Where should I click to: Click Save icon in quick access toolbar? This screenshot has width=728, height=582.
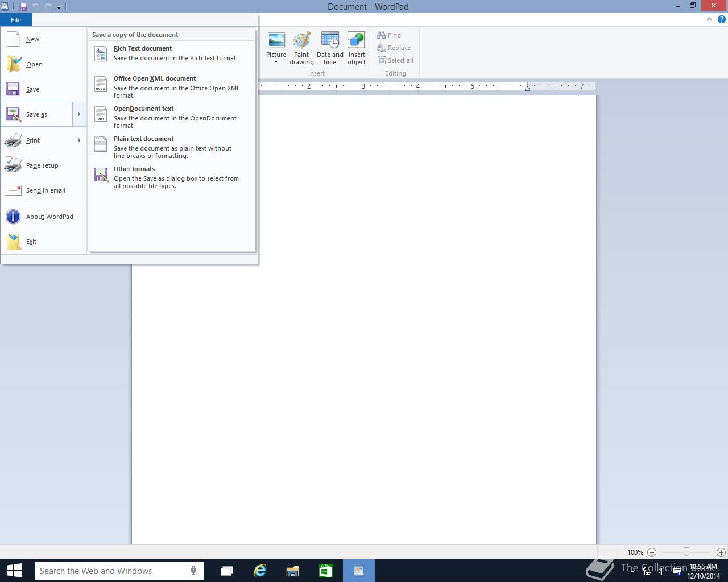point(23,7)
